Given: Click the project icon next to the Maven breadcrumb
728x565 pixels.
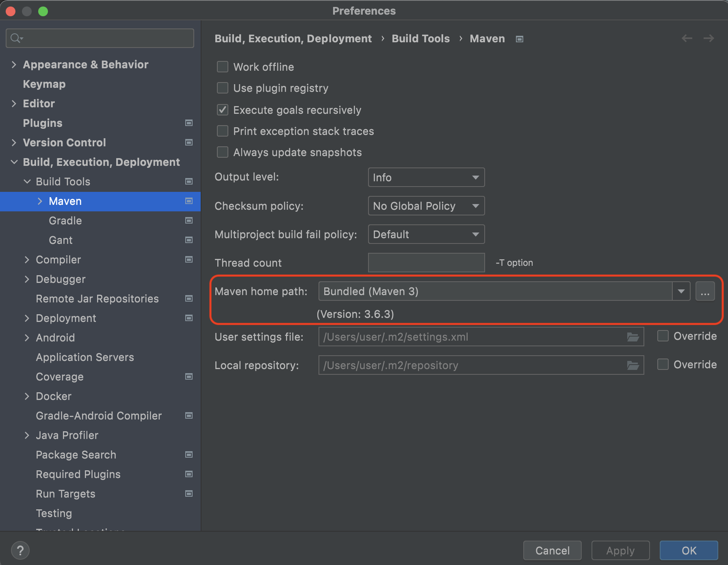Looking at the screenshot, I should pyautogui.click(x=520, y=39).
